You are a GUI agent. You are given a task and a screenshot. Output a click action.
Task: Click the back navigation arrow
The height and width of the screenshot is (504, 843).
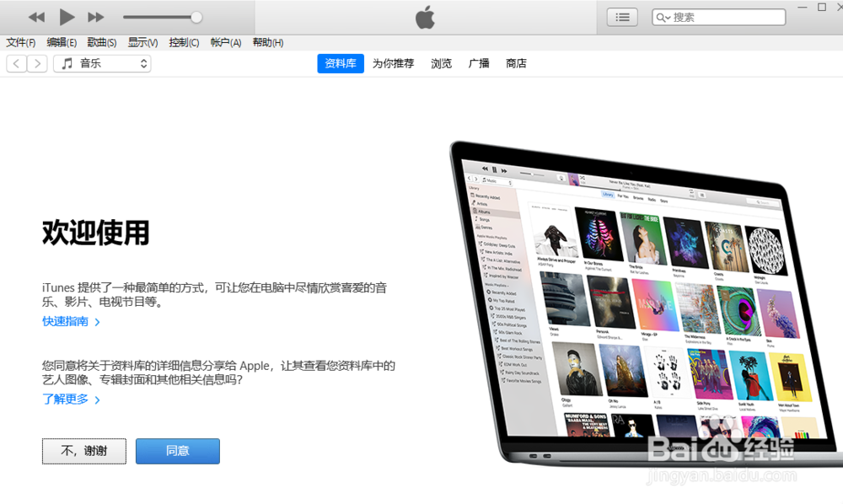(16, 63)
